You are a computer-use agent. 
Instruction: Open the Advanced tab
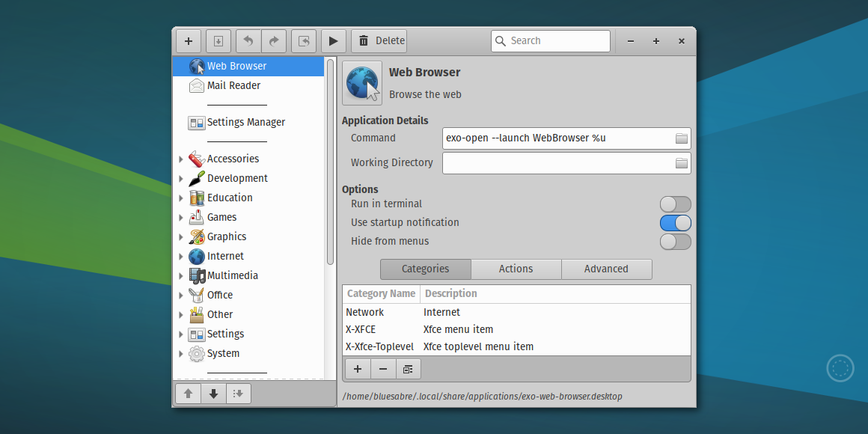[606, 269]
